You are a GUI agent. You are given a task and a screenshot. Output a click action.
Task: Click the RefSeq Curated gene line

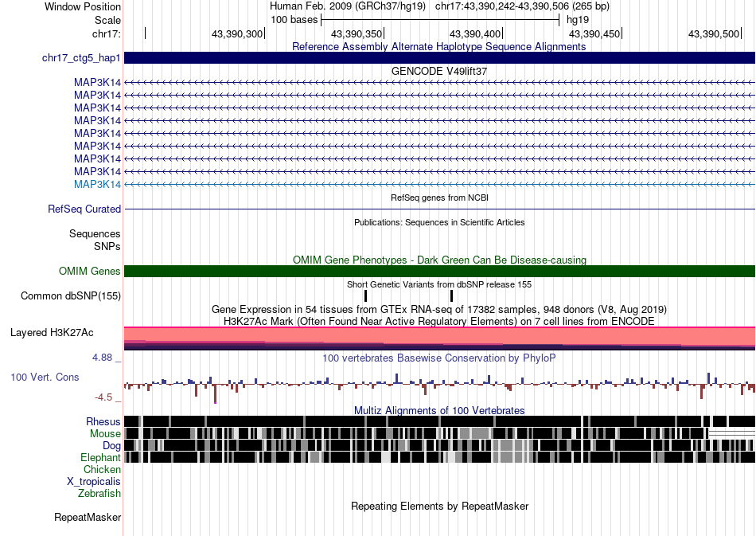(440, 209)
